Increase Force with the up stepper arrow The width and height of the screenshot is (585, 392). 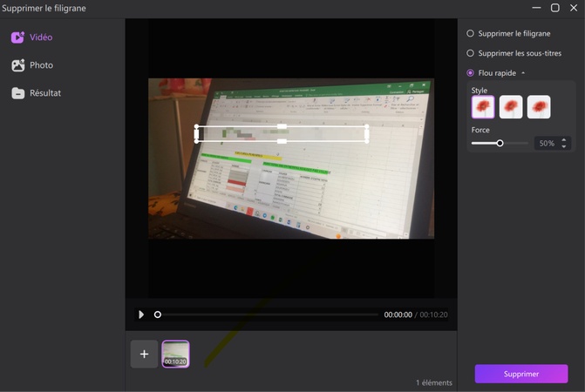(x=564, y=140)
